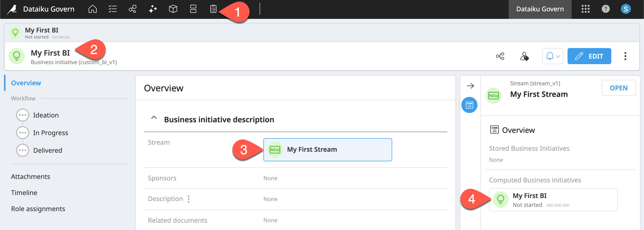
Task: Collapse Business initiative description section
Action: click(x=154, y=118)
